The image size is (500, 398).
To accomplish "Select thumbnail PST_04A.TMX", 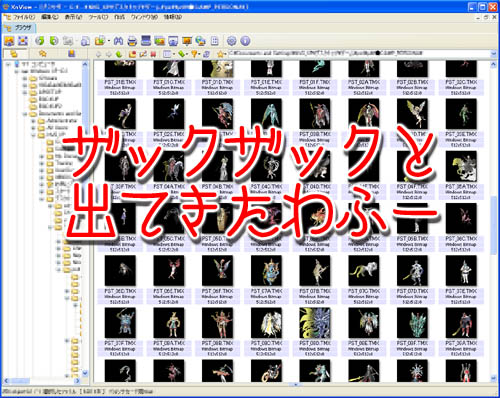I will [169, 175].
